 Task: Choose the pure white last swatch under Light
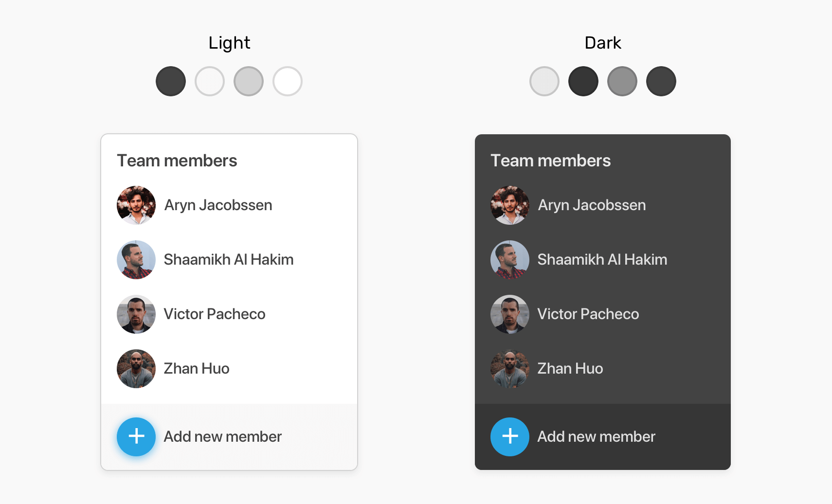click(x=288, y=81)
